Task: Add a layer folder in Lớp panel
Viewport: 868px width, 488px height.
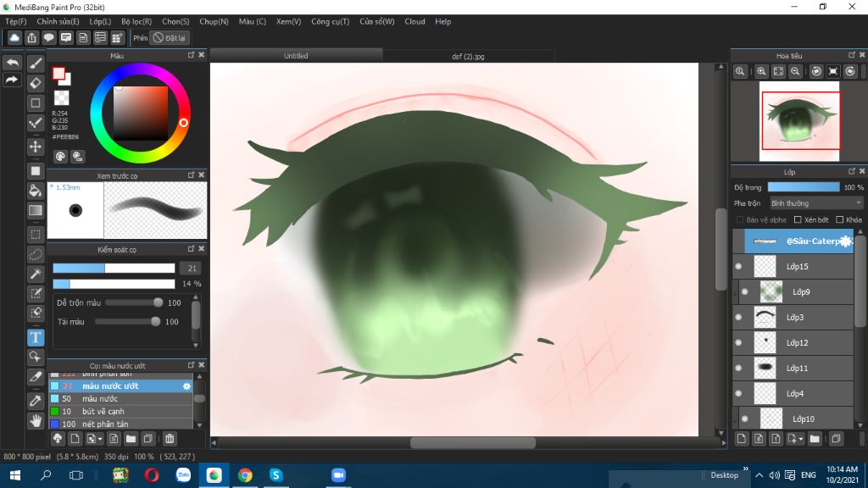Action: click(815, 439)
